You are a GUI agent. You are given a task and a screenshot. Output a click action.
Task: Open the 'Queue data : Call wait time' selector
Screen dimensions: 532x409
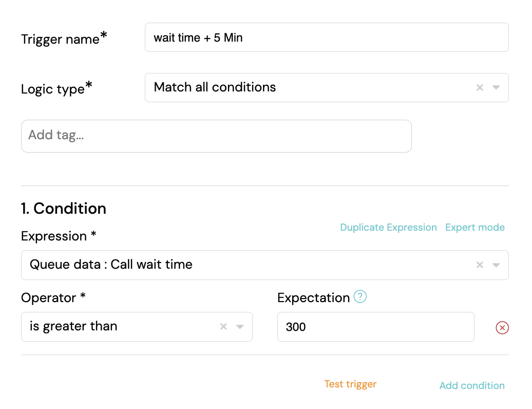click(x=264, y=265)
